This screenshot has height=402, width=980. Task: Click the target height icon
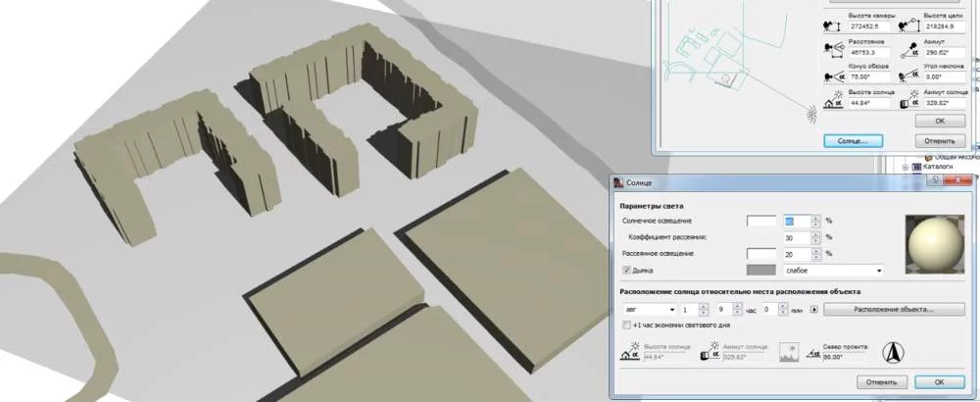[907, 21]
